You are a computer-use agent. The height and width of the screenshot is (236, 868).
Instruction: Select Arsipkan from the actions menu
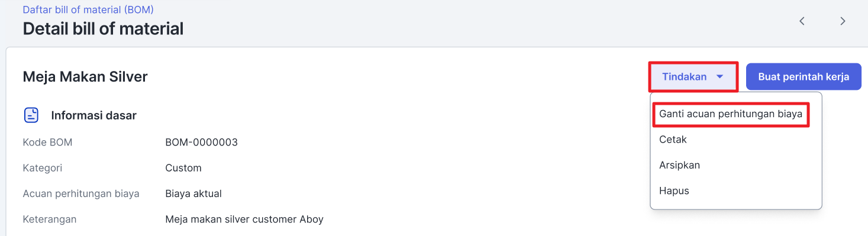[679, 165]
